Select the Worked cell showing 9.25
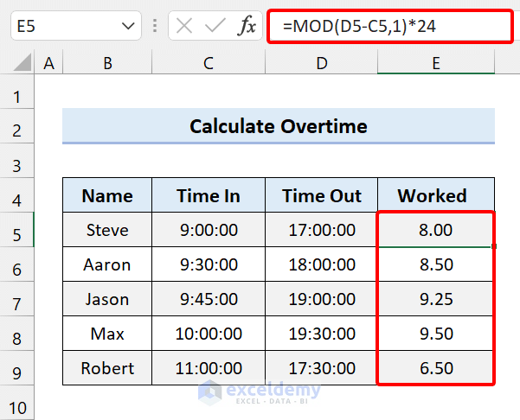Screen dimensions: 520x420 436,299
